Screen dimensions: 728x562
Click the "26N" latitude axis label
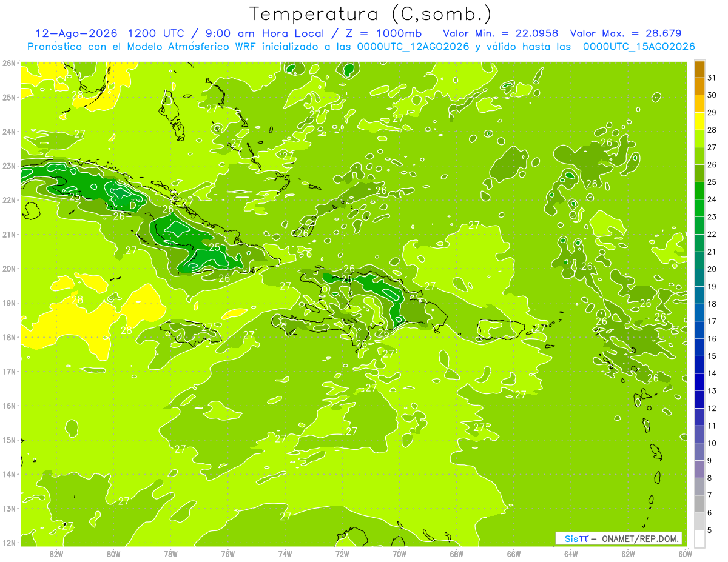point(9,63)
